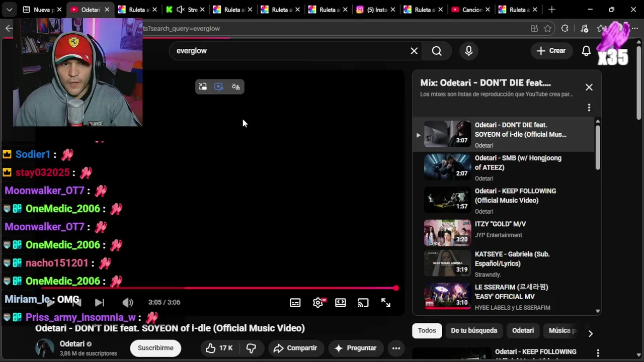Dislike the video

click(x=251, y=348)
